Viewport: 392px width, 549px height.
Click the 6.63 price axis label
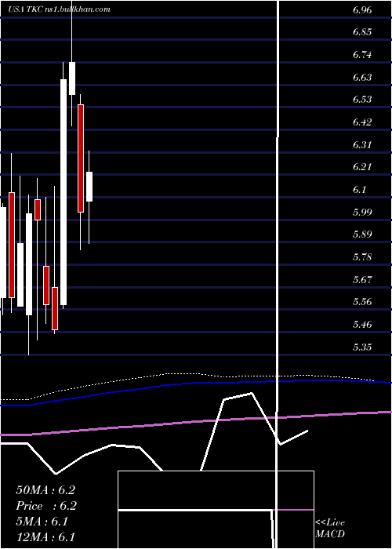(x=362, y=78)
